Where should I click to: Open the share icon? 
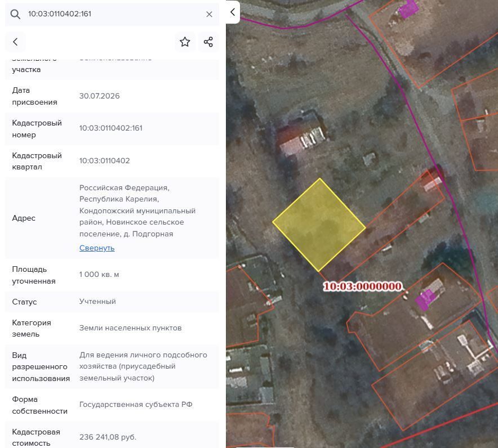coord(208,42)
